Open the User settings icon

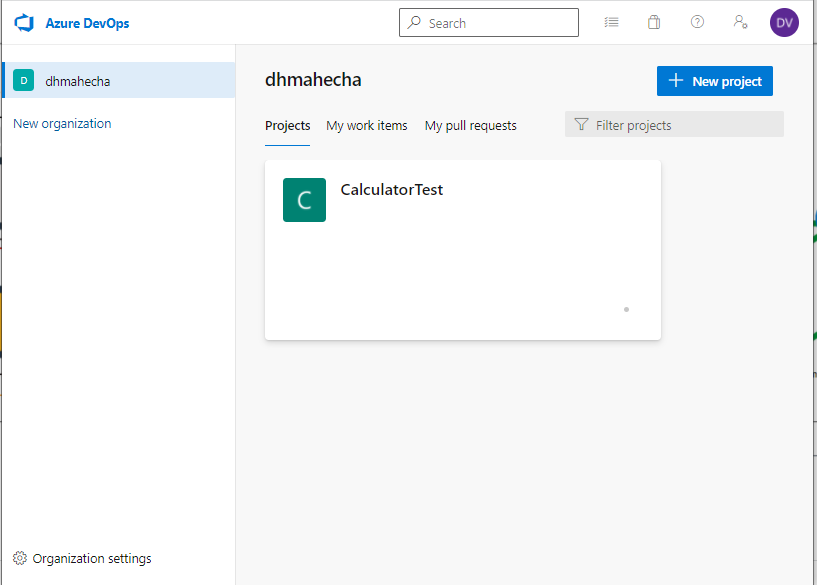tap(740, 22)
